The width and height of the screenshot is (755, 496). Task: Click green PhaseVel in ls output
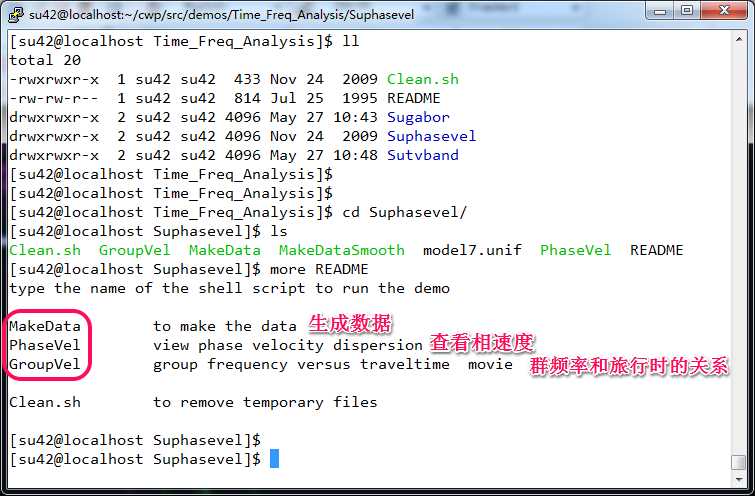pos(575,250)
